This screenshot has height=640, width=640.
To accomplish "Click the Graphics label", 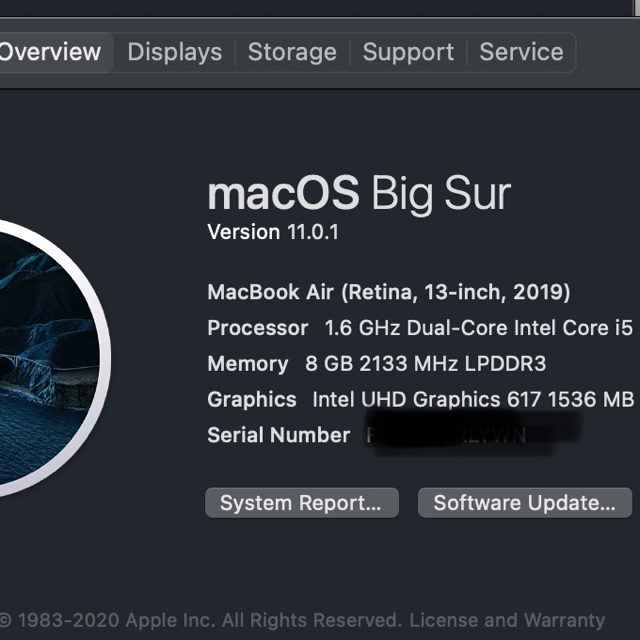I will [252, 399].
